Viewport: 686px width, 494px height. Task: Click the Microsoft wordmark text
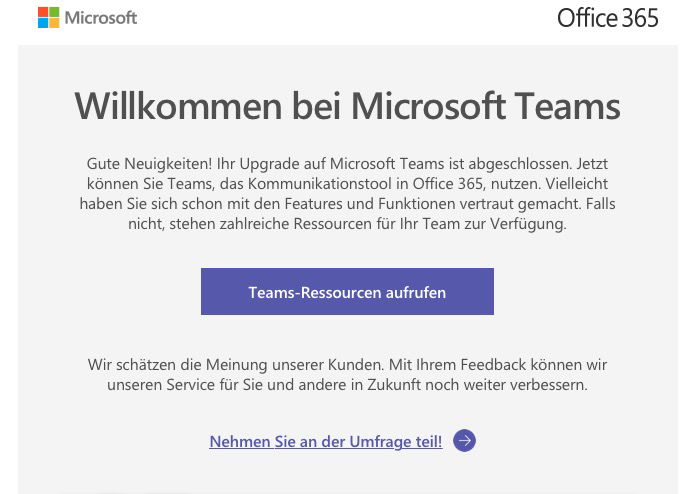click(x=101, y=18)
